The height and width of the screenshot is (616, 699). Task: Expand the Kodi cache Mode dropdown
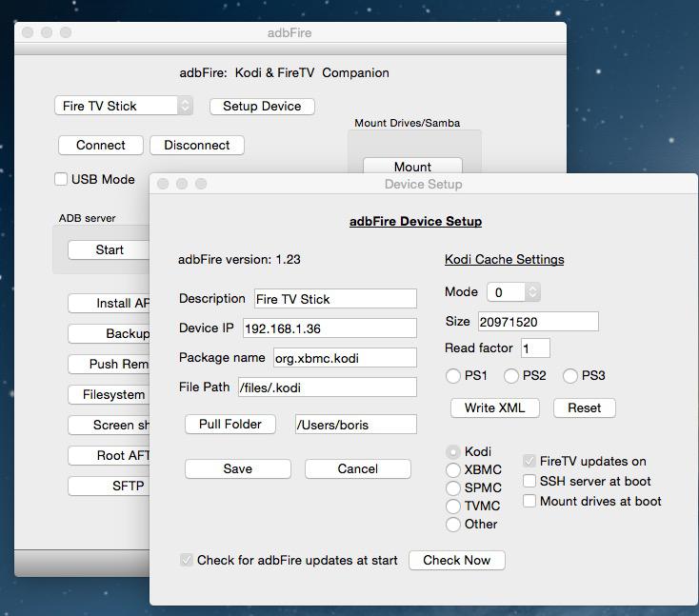point(513,291)
